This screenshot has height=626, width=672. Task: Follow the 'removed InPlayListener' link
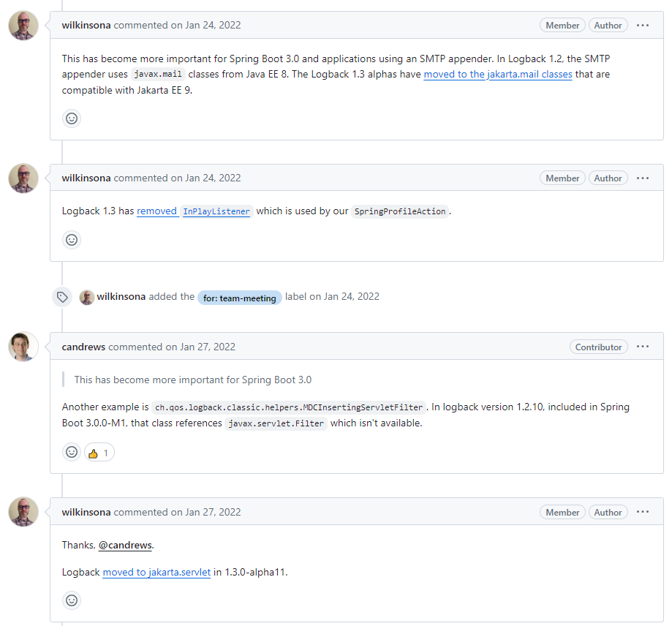[193, 211]
